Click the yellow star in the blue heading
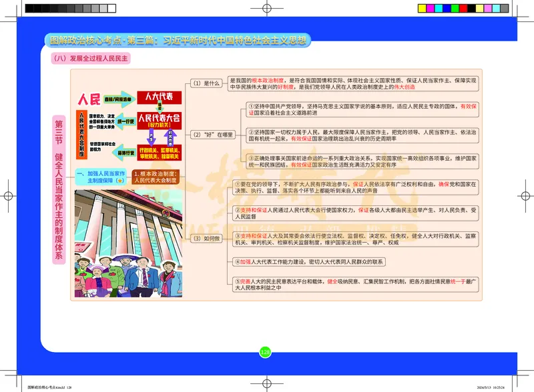534x392 pixels. (120, 180)
